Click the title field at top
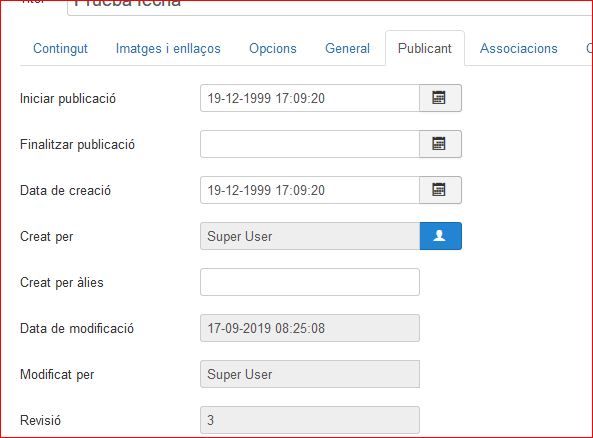 point(330,7)
